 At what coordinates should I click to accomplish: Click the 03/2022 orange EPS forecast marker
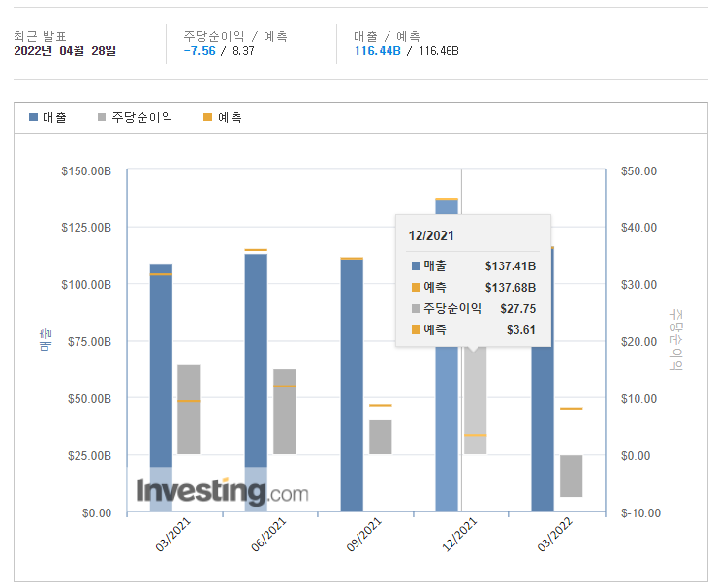(x=572, y=409)
